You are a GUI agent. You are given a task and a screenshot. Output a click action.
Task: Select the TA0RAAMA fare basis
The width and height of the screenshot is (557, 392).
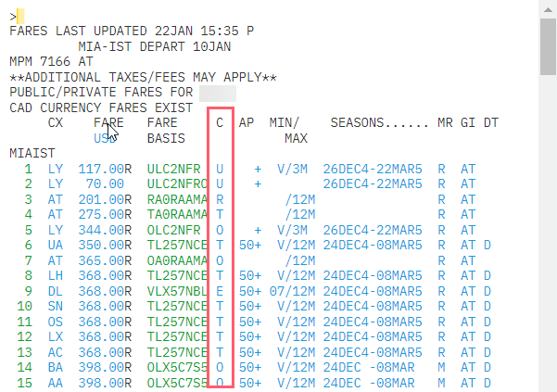click(177, 214)
